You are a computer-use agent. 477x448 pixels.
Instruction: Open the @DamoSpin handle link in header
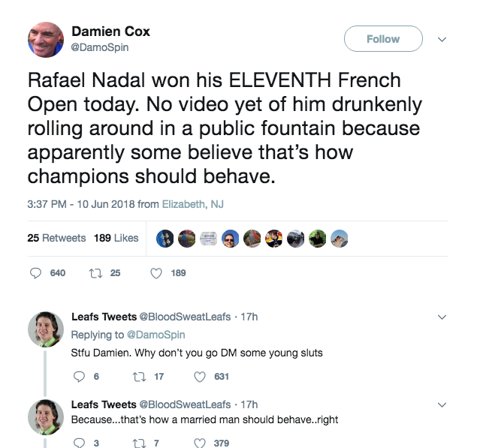click(x=101, y=47)
